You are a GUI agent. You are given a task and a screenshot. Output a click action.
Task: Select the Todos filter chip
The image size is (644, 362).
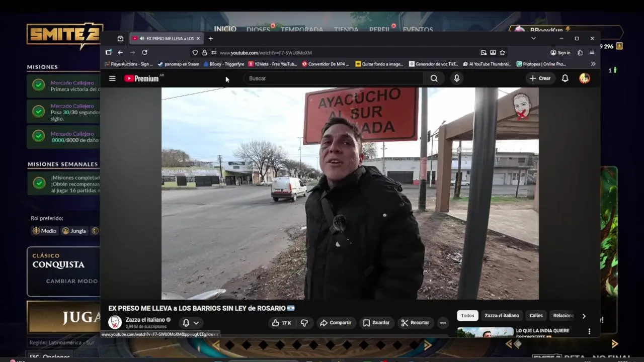click(467, 316)
